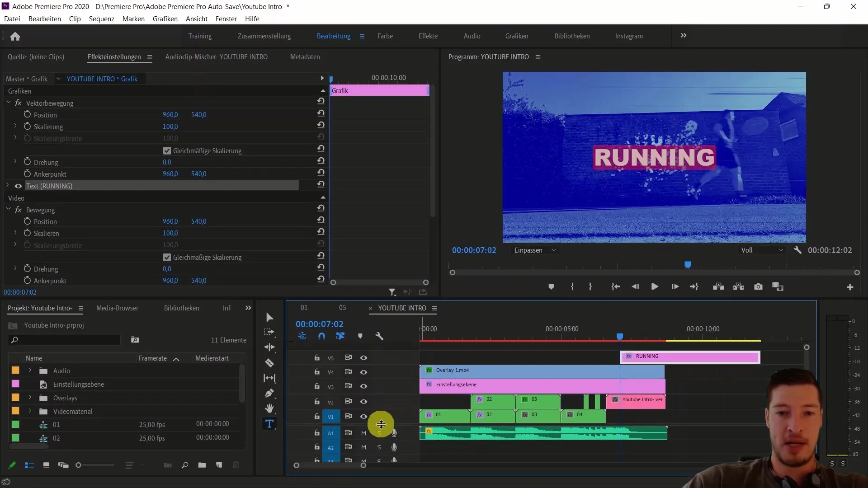Open the Sequenz menu
Viewport: 868px width, 488px height.
tap(102, 19)
